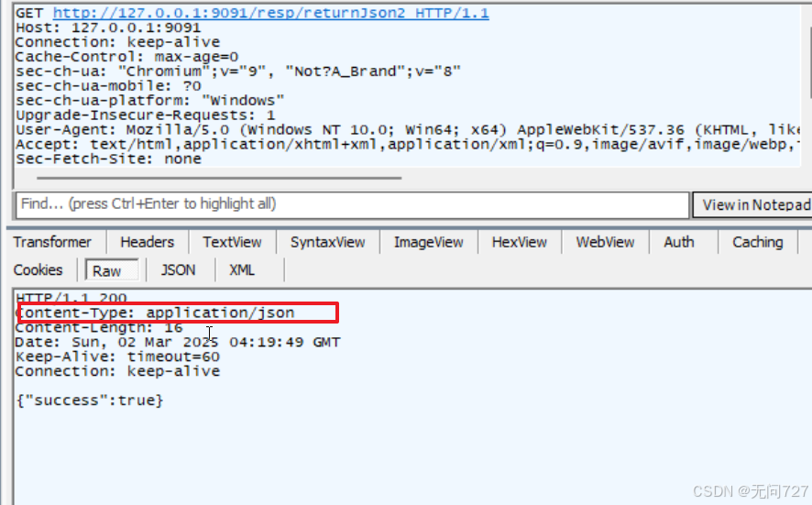The width and height of the screenshot is (812, 505).
Task: Open the WebView tab
Action: [x=605, y=242]
